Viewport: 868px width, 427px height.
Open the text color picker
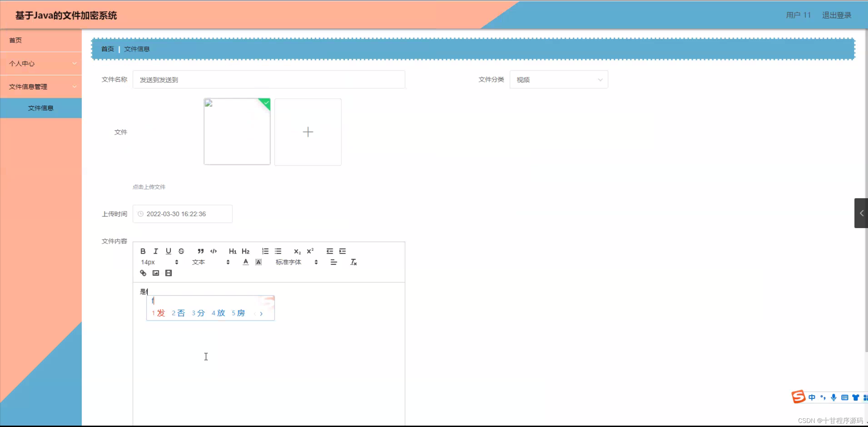tap(246, 262)
